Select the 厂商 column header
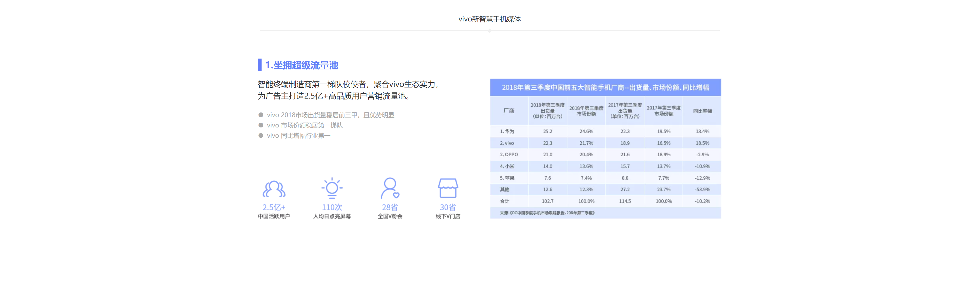980x283 pixels. [509, 111]
